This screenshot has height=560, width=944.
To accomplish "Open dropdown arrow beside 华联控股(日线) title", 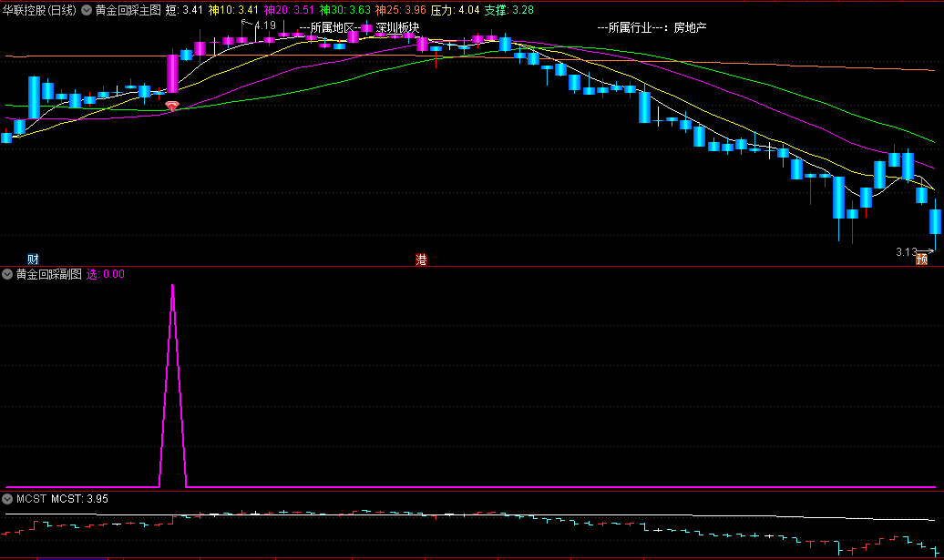I will pyautogui.click(x=87, y=10).
